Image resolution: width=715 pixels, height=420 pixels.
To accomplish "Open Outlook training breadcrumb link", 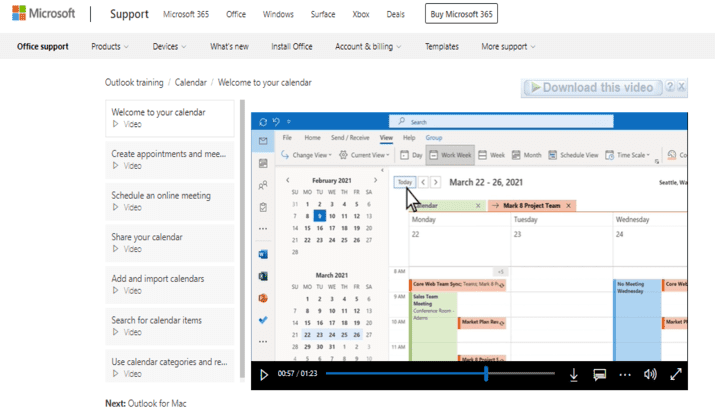I will 134,83.
